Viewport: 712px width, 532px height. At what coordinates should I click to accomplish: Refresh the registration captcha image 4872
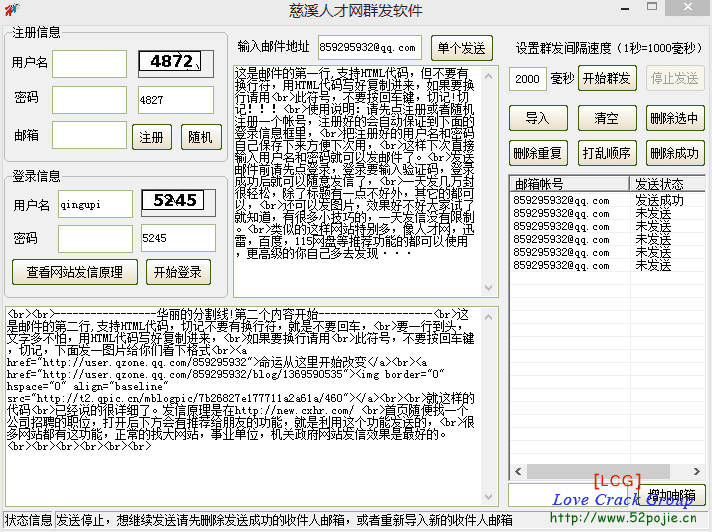[175, 62]
